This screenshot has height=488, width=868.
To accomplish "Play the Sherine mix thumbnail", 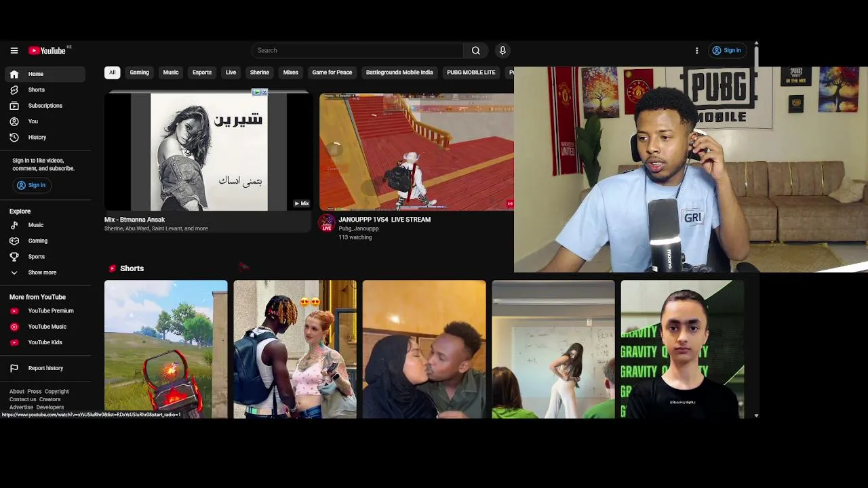I will 208,150.
